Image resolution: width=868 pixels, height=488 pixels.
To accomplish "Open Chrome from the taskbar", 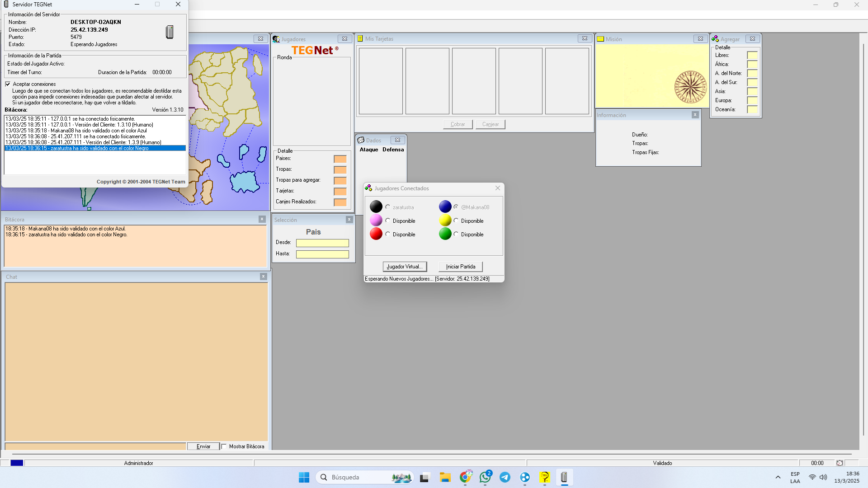I will [465, 478].
